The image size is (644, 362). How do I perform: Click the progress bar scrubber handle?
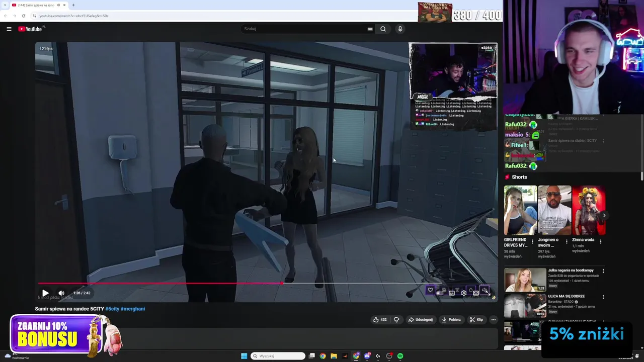(x=282, y=283)
